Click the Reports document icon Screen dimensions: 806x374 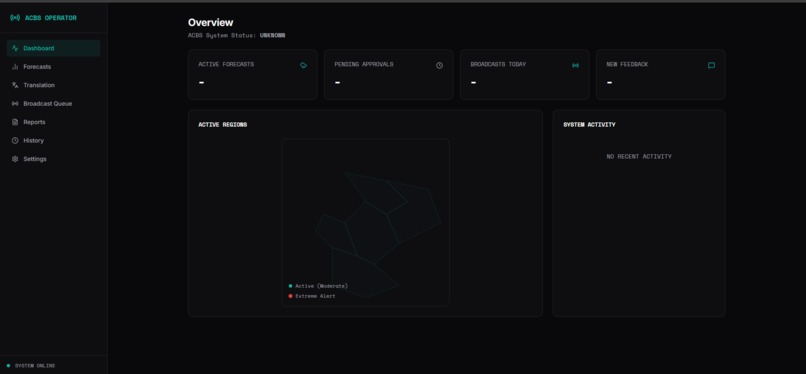click(15, 122)
